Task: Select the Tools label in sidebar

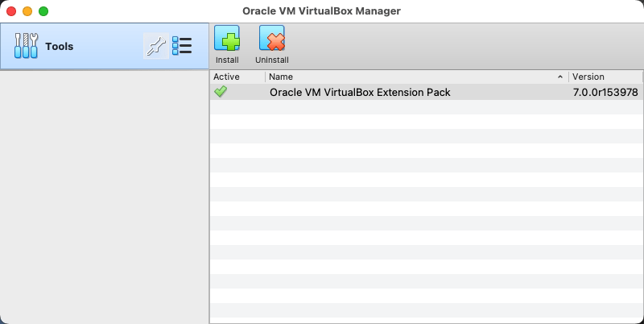Action: tap(60, 47)
